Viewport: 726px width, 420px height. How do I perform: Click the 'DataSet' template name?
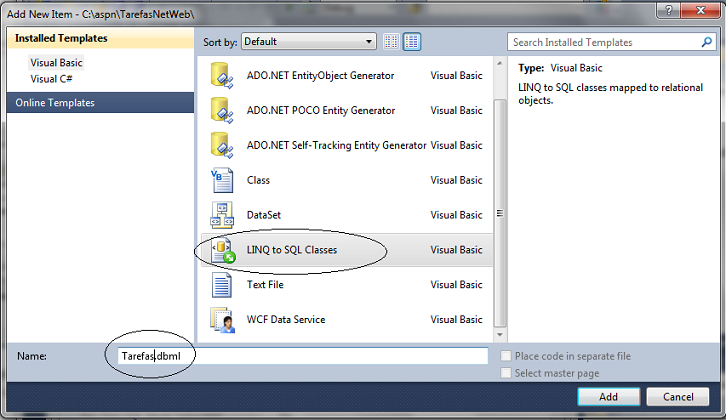[263, 215]
